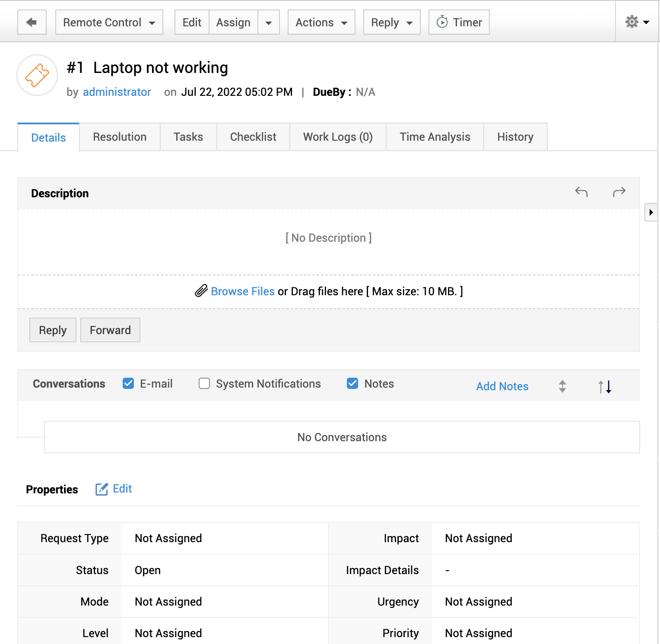Click the Forward button below description

(x=110, y=330)
